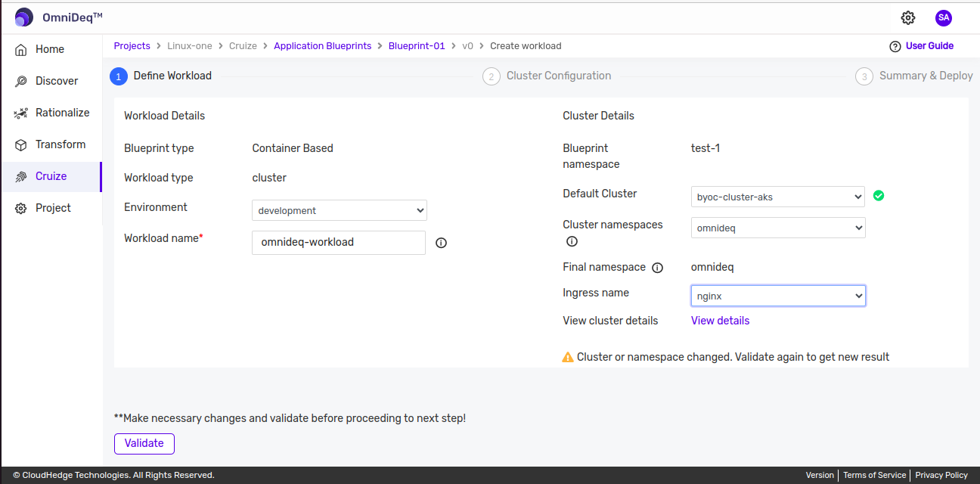Image resolution: width=980 pixels, height=484 pixels.
Task: Click the Home icon in sidebar
Action: tap(21, 49)
